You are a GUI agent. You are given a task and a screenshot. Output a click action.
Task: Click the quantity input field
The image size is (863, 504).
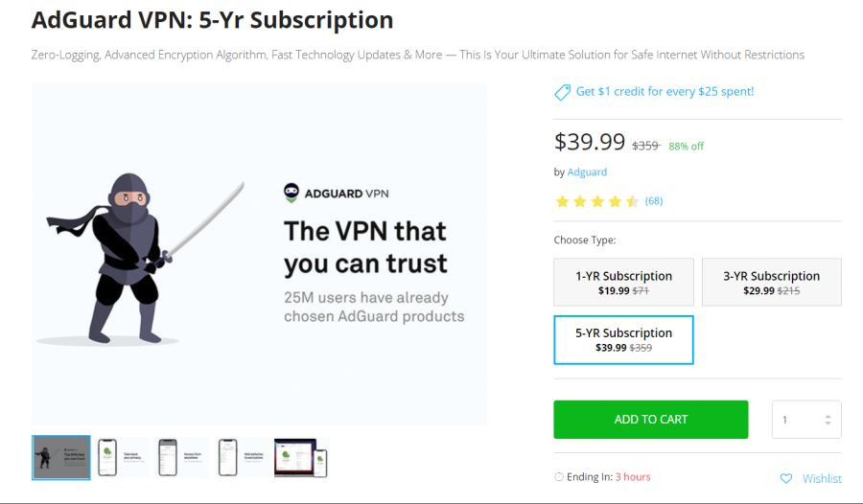coord(806,420)
